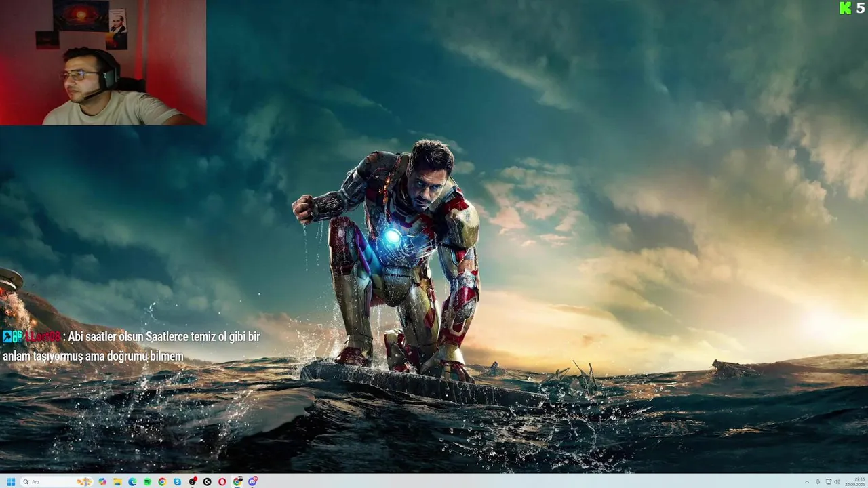Expand hidden system tray icons

pyautogui.click(x=807, y=482)
